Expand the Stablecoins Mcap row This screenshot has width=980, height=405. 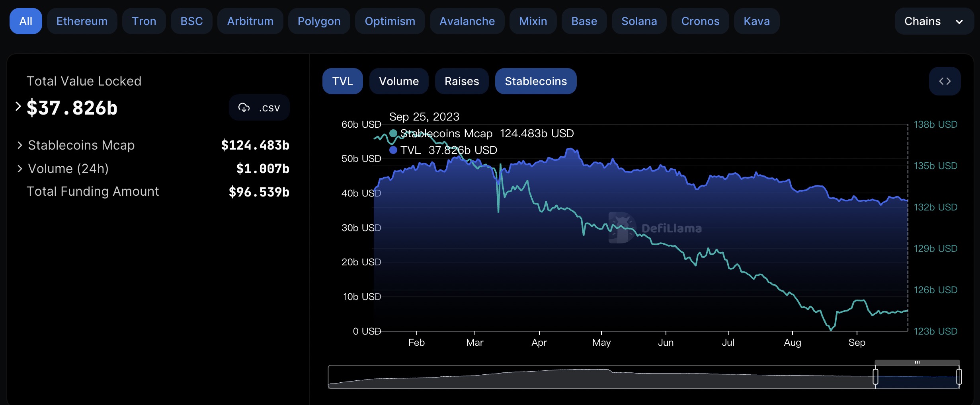pyautogui.click(x=20, y=145)
